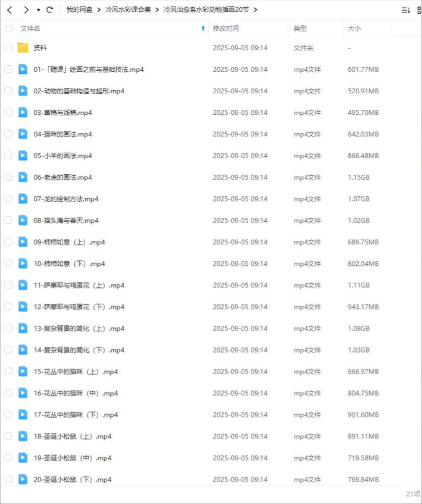This screenshot has width=422, height=504.
Task: Select checkbox next to 13-复杂背景的简化（上）.mp4
Action: point(9,328)
